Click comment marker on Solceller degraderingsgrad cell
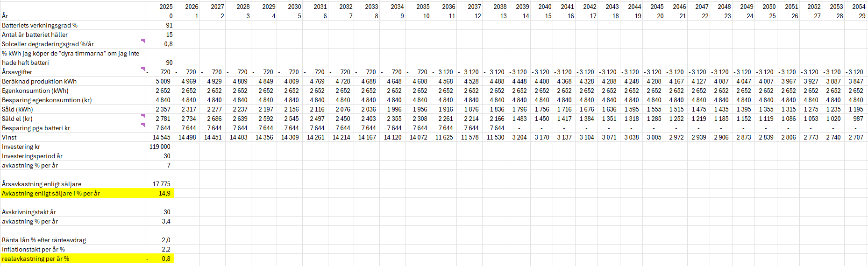 (x=143, y=41)
